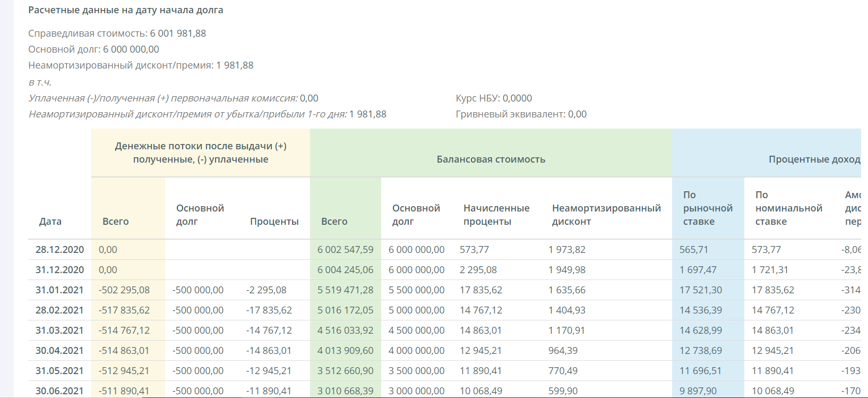Viewport: 868px width, 398px height.
Task: Select the date cell 30.06.2021
Action: click(x=59, y=391)
